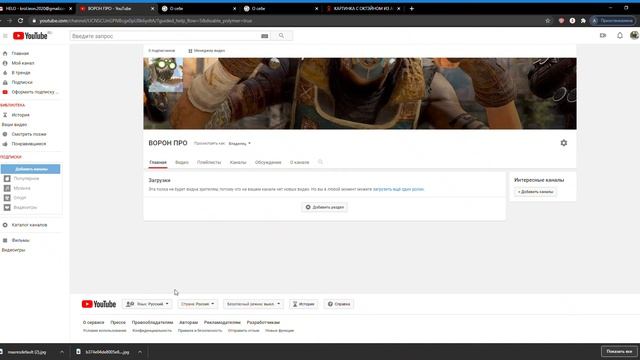Viewport: 640px width, 360px height.
Task: Click the История hourglass icon in sidebar
Action: (x=5, y=115)
